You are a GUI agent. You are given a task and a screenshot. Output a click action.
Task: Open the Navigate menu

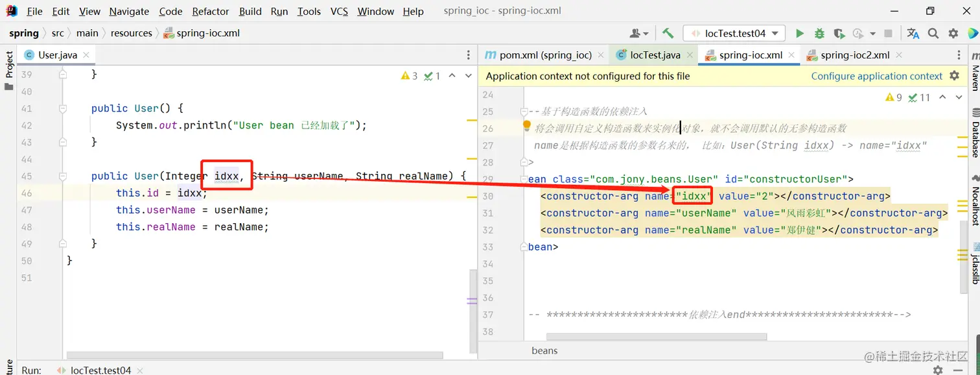pyautogui.click(x=129, y=11)
